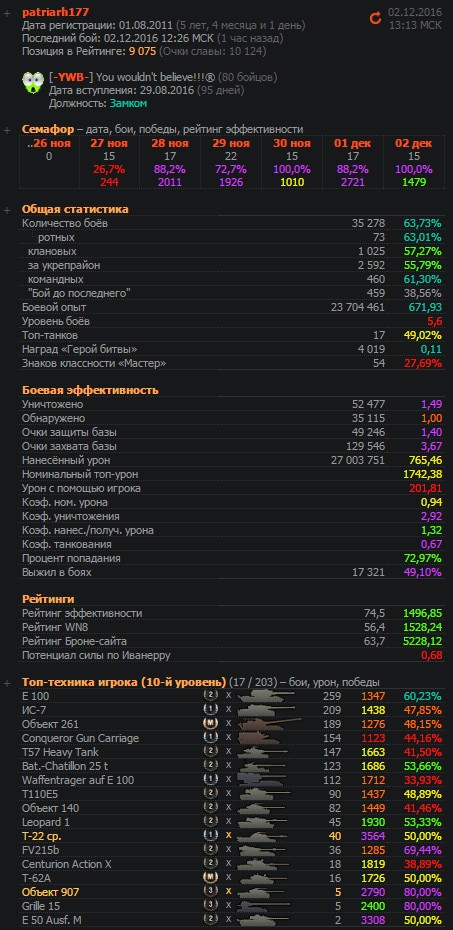The height and width of the screenshot is (930, 453).
Task: Click the Знаков классности «Мастер» percentage 27,69%
Action: point(422,363)
